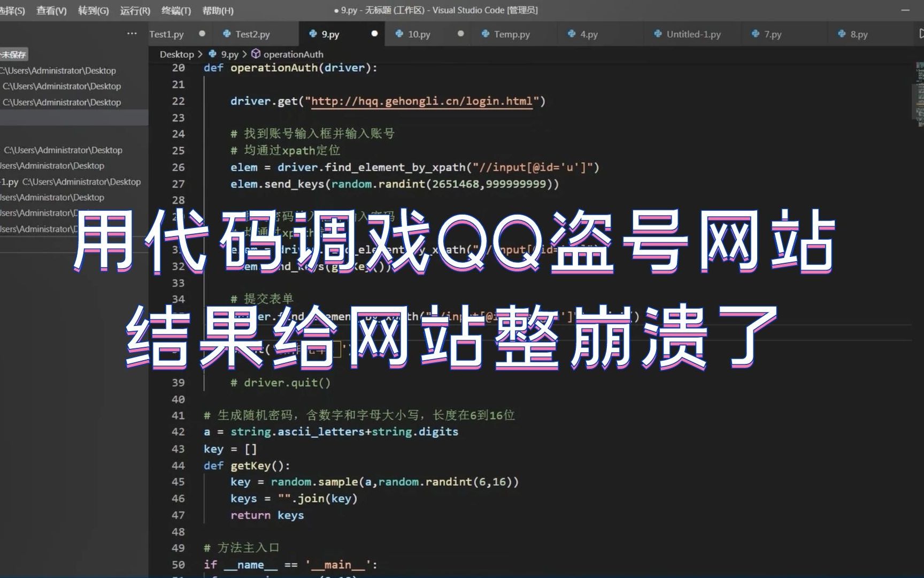This screenshot has height=578, width=924.
Task: Click comment '# 方法主入口'
Action: pyautogui.click(x=241, y=547)
